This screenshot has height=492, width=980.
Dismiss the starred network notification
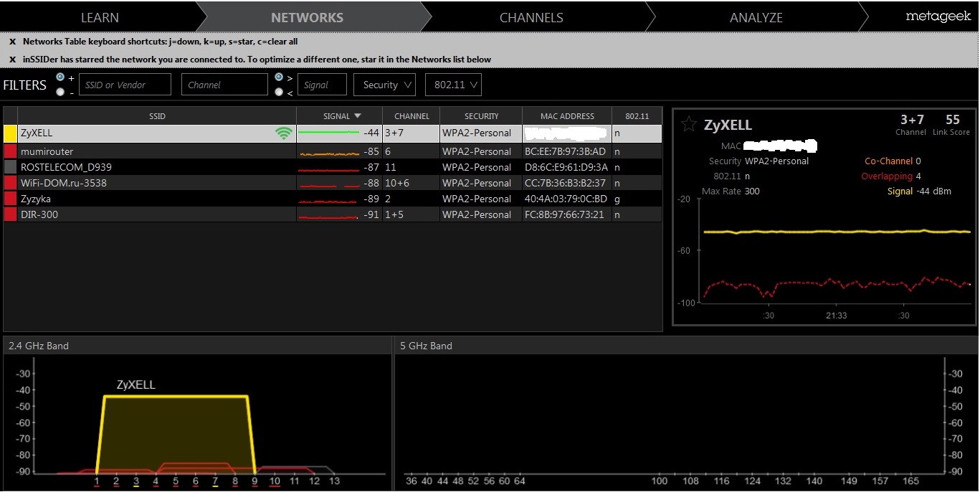pyautogui.click(x=12, y=60)
